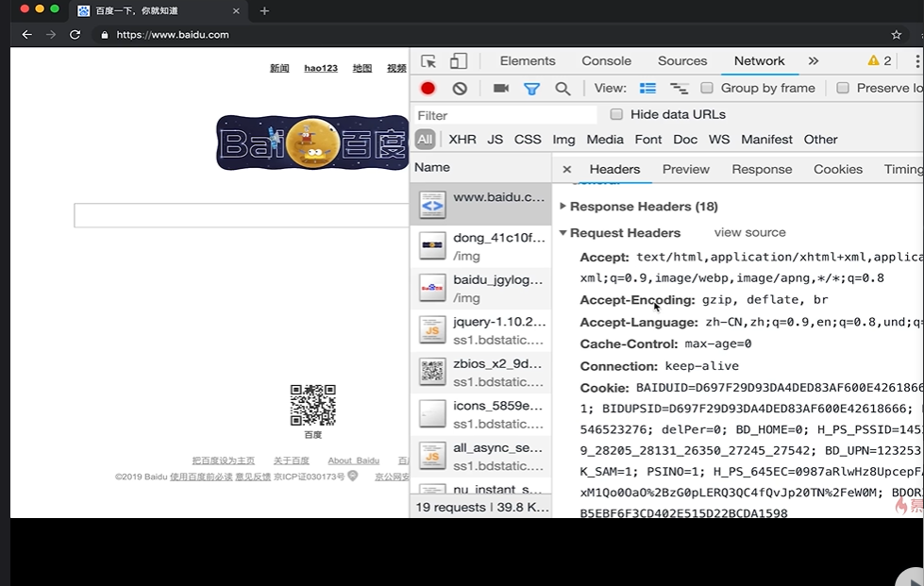
Task: Filter requests by Font
Action: 648,140
